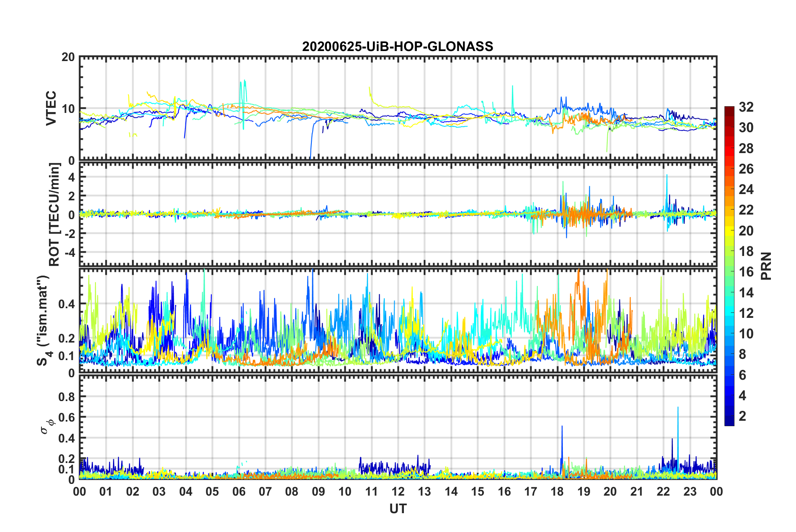
Task: Click UT axis hour label 23
Action: click(690, 492)
